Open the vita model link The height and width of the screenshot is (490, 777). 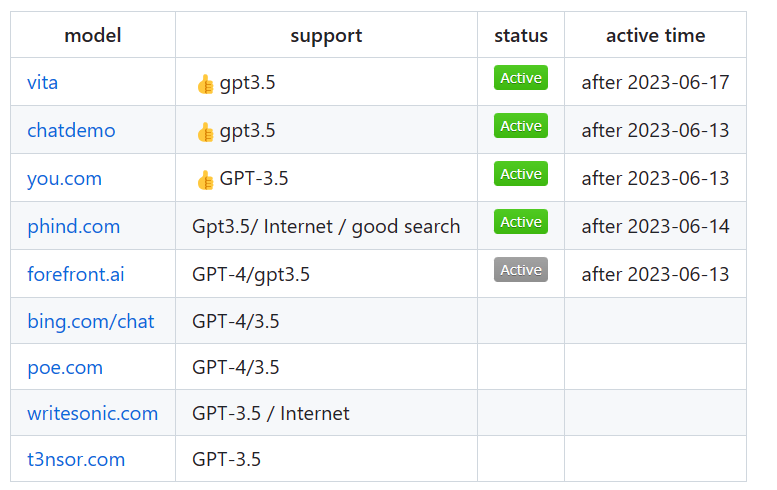tap(42, 82)
